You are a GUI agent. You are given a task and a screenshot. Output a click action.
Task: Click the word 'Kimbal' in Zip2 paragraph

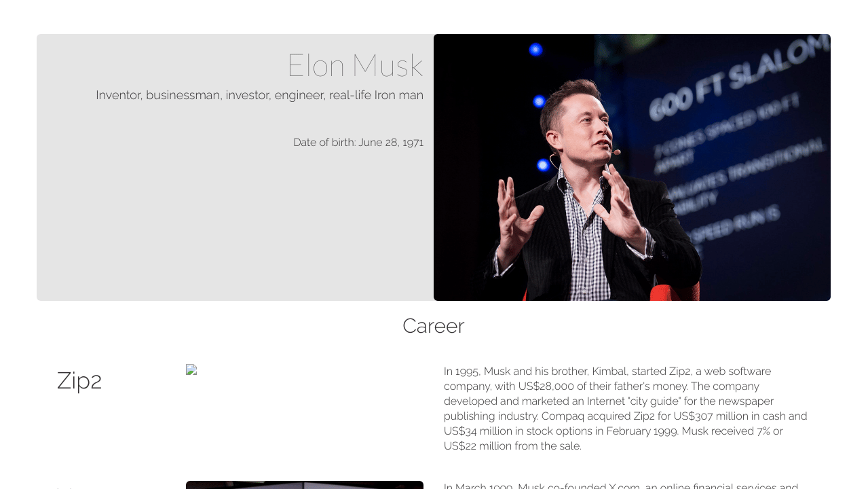pyautogui.click(x=609, y=372)
